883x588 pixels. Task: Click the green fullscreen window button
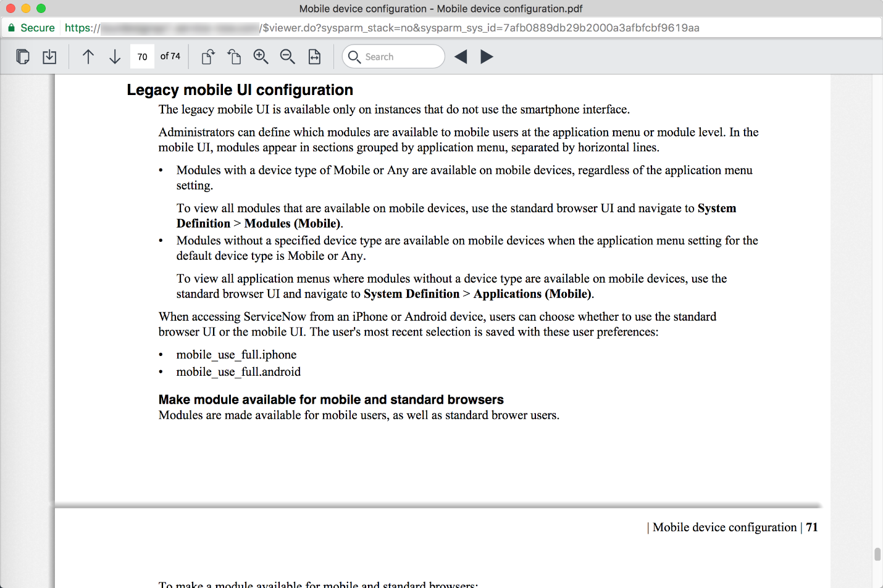coord(41,9)
